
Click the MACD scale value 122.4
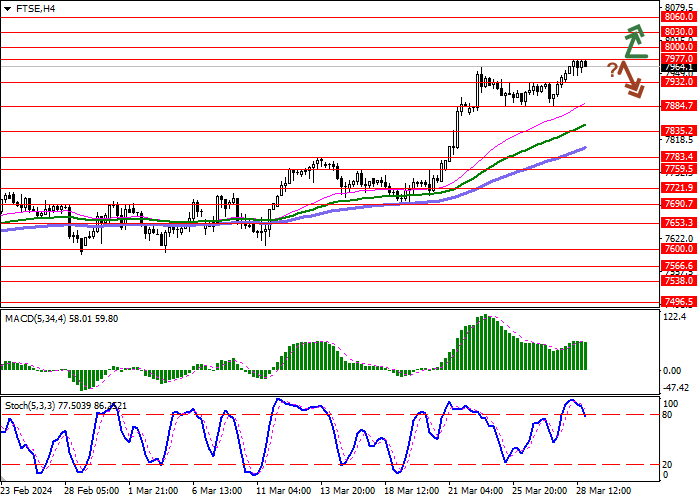point(675,317)
